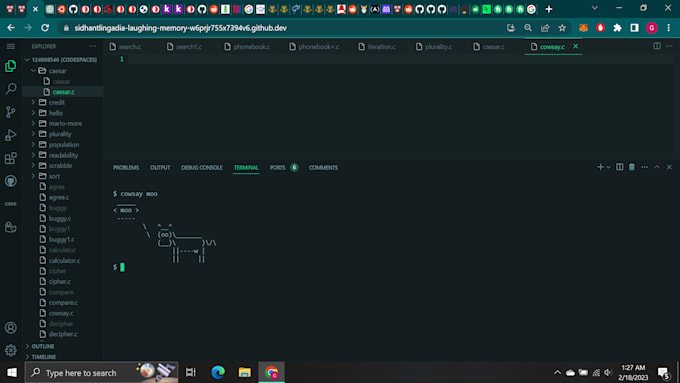Open the Search view in activity bar

pyautogui.click(x=10, y=89)
